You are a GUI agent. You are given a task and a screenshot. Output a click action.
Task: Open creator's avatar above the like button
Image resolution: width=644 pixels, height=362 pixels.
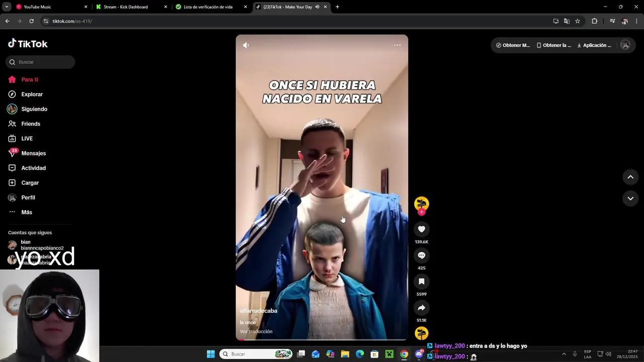point(422,204)
